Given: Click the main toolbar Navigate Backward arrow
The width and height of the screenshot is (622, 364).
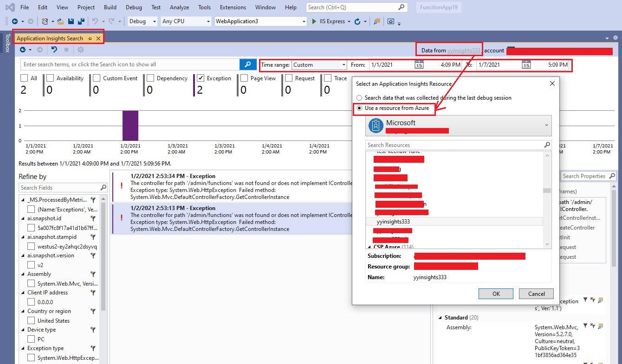Looking at the screenshot, I should (15, 21).
